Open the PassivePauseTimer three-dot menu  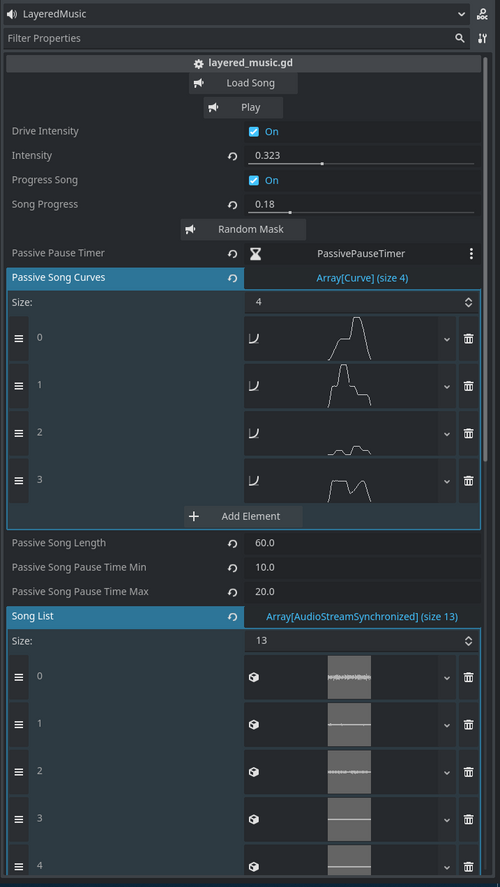coord(471,254)
